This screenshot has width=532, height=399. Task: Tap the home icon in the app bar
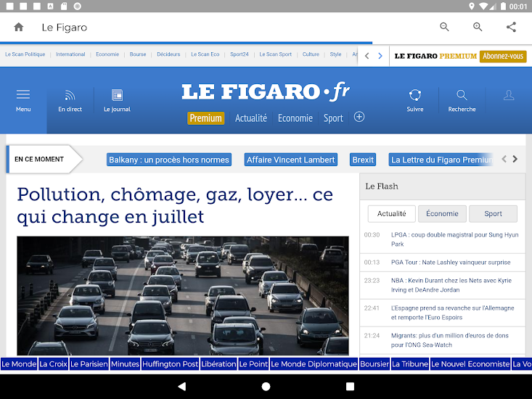pyautogui.click(x=19, y=28)
